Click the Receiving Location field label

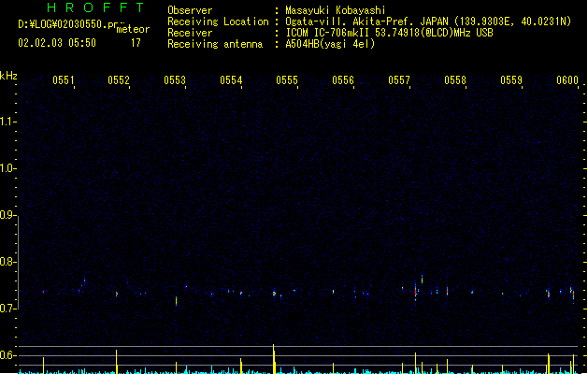tap(218, 22)
